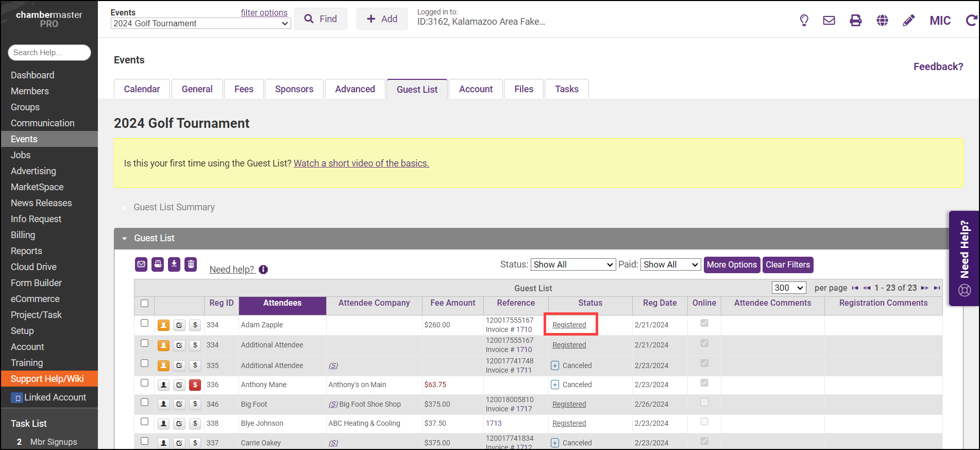Click the Search Help input field
The height and width of the screenshot is (450, 980).
(49, 53)
